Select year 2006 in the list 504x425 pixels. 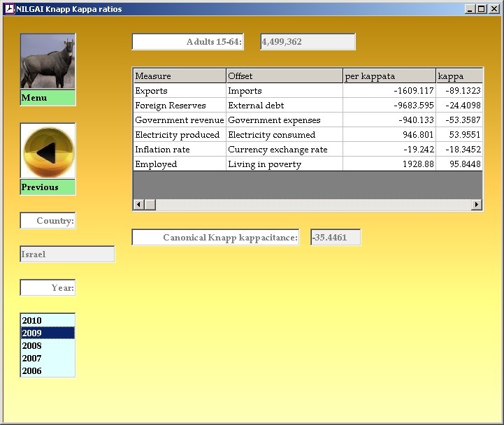tap(47, 371)
